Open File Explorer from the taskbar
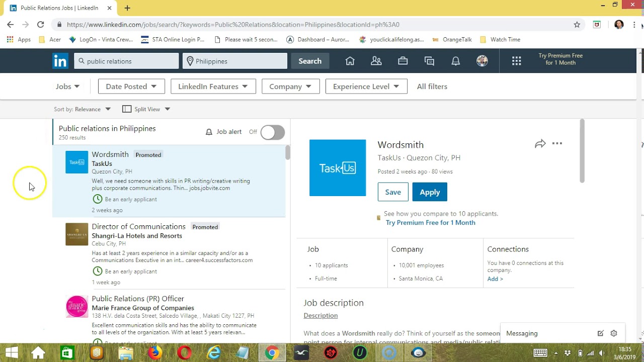 pyautogui.click(x=125, y=353)
